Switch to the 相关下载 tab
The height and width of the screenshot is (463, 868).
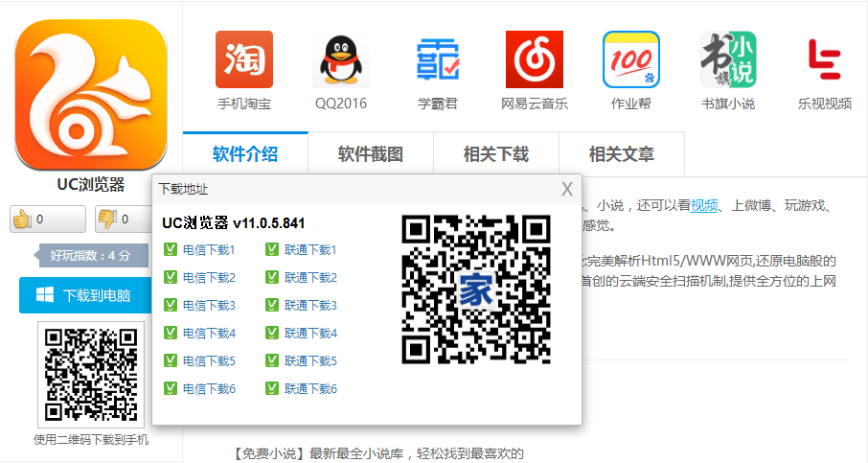[x=496, y=153]
